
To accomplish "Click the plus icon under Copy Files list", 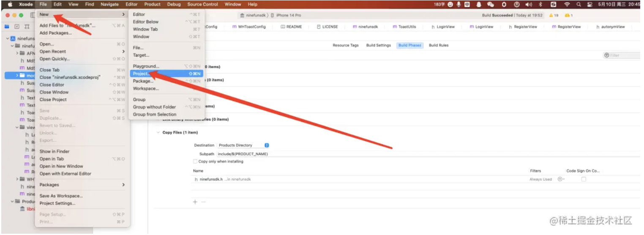I will 195,202.
